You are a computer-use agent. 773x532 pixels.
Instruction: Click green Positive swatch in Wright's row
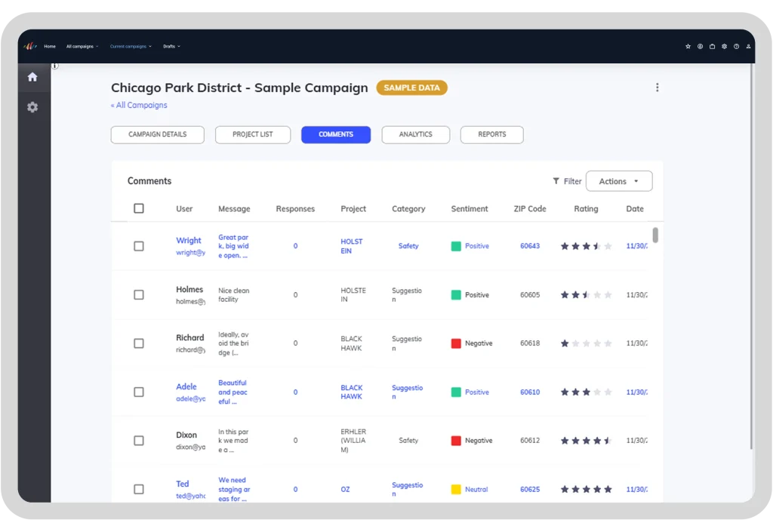(456, 246)
